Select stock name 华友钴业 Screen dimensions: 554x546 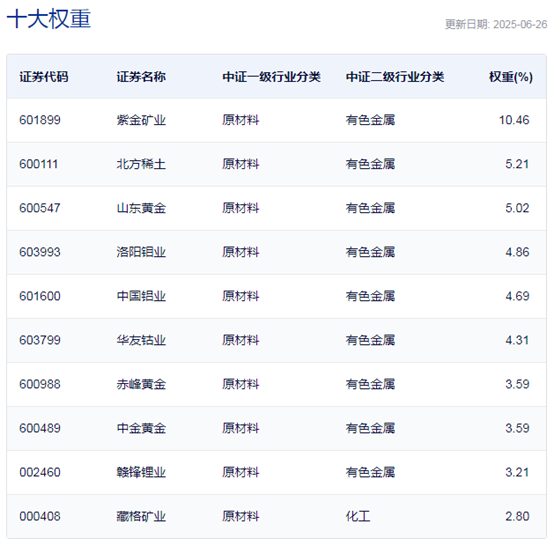[x=141, y=340]
